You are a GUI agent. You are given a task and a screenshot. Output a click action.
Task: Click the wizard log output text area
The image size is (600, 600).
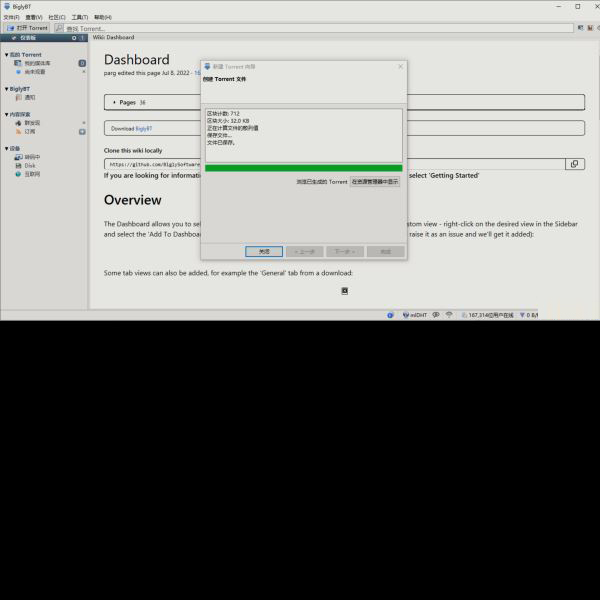click(304, 135)
